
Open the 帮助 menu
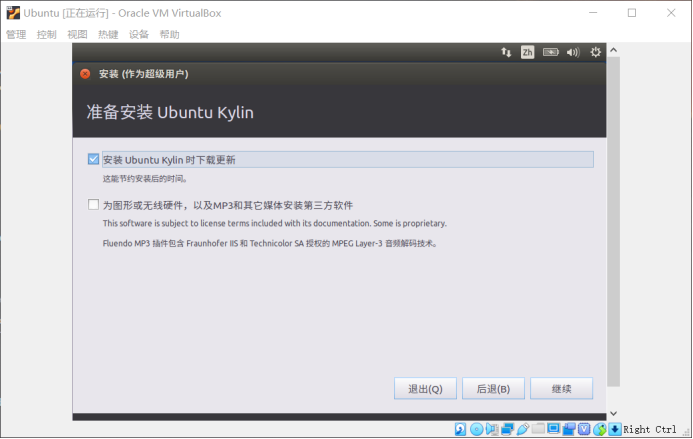pos(169,34)
